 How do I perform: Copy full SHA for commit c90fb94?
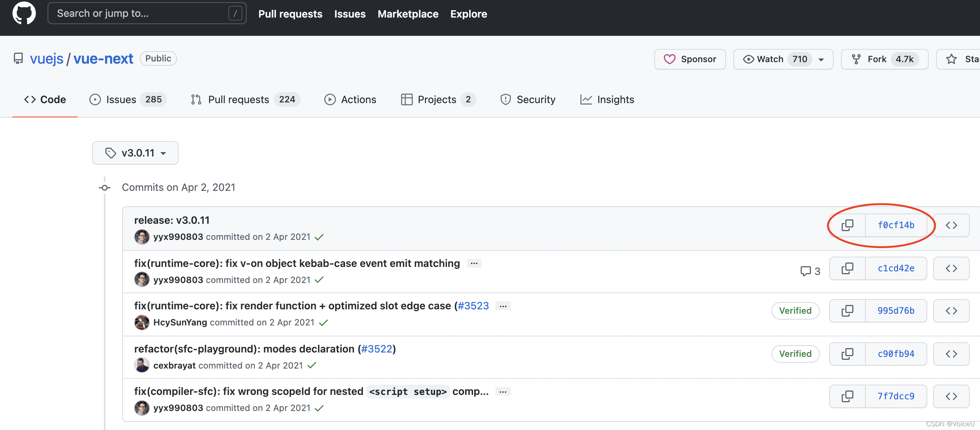point(847,354)
